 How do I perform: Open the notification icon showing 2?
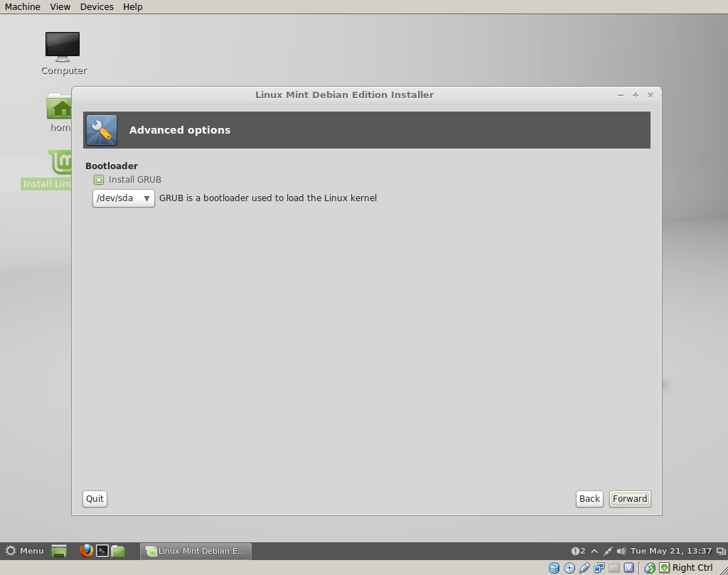coord(578,550)
